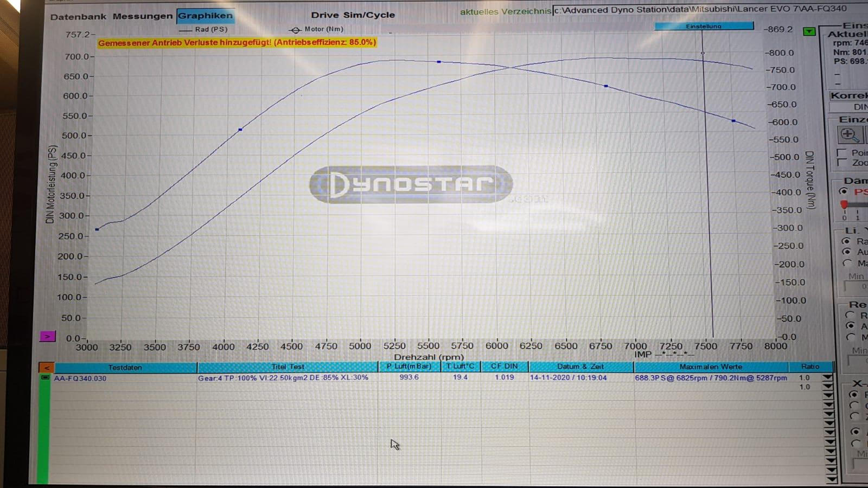Click the 993.6 air pressure cell
The image size is (868, 488).
point(409,377)
